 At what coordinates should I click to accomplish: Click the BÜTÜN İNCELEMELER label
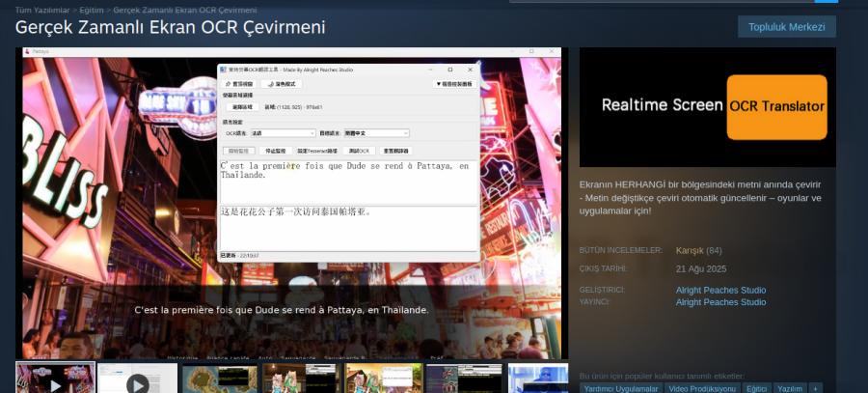620,250
